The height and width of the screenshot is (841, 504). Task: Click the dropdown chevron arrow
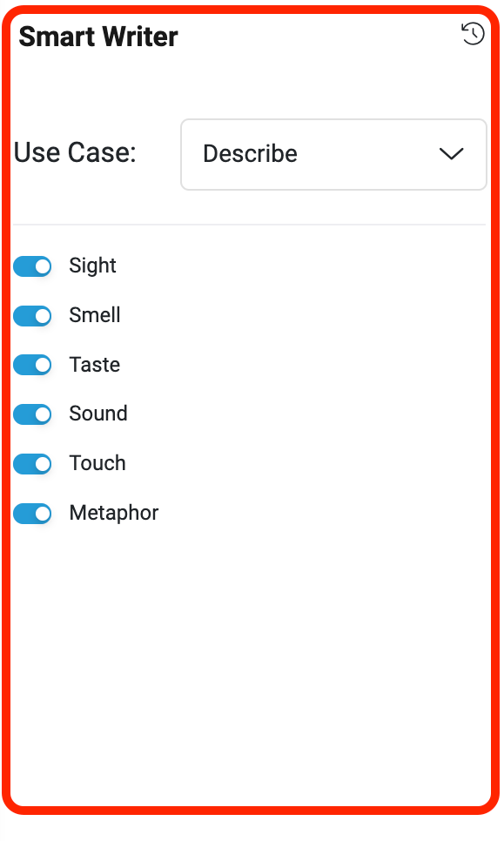pyautogui.click(x=451, y=154)
